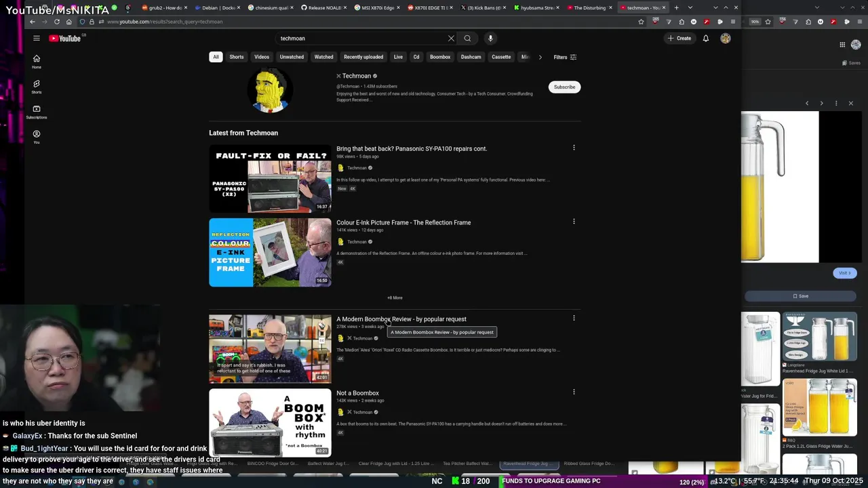The height and width of the screenshot is (488, 868).
Task: Open 'Bring that beat back?' video title
Action: click(412, 148)
